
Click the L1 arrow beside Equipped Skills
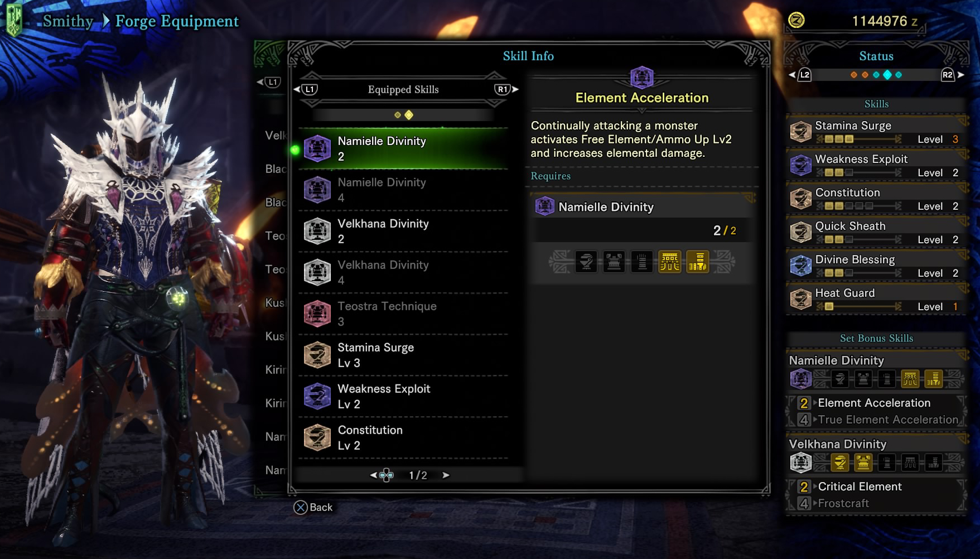tap(306, 89)
